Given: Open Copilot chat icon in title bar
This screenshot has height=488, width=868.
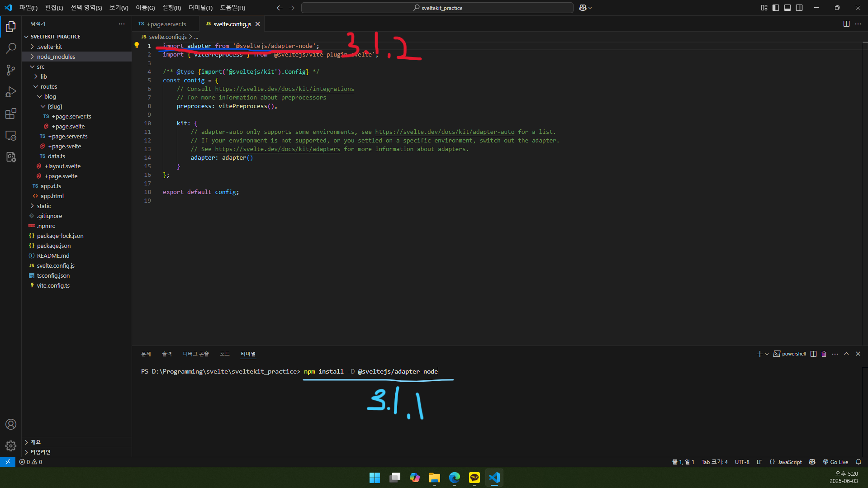Looking at the screenshot, I should [x=583, y=8].
